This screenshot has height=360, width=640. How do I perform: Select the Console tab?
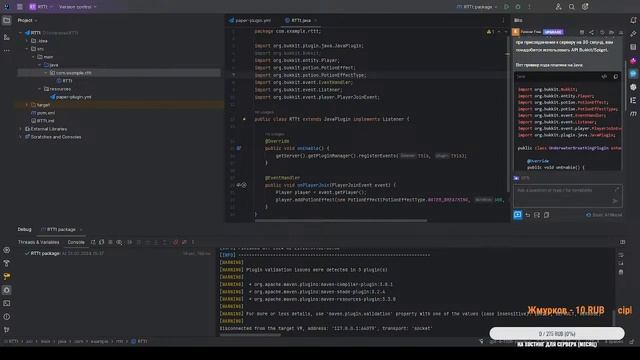point(76,242)
